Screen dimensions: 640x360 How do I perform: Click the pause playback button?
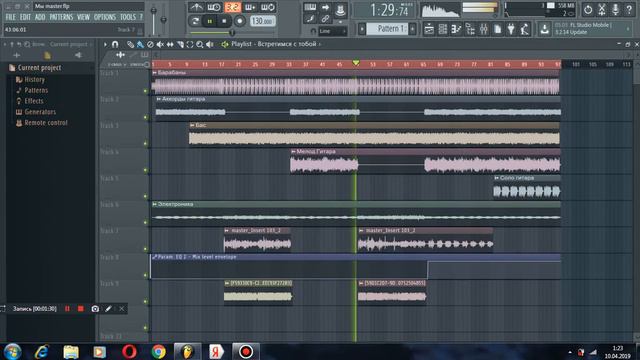tap(210, 21)
